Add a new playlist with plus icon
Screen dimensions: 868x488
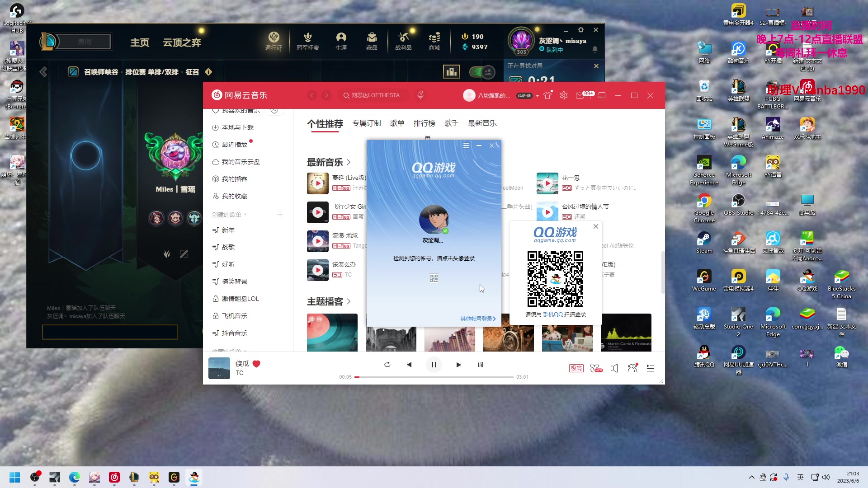pos(280,215)
